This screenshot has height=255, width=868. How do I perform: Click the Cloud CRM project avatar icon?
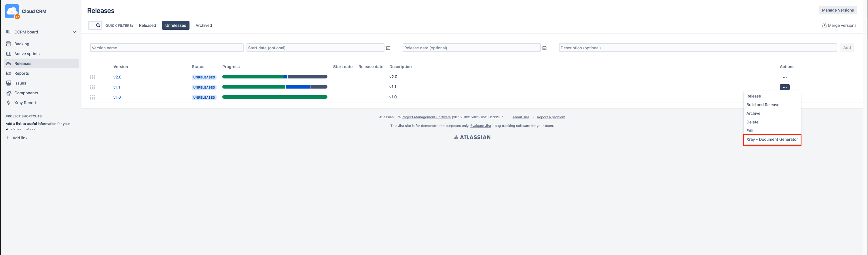(12, 12)
